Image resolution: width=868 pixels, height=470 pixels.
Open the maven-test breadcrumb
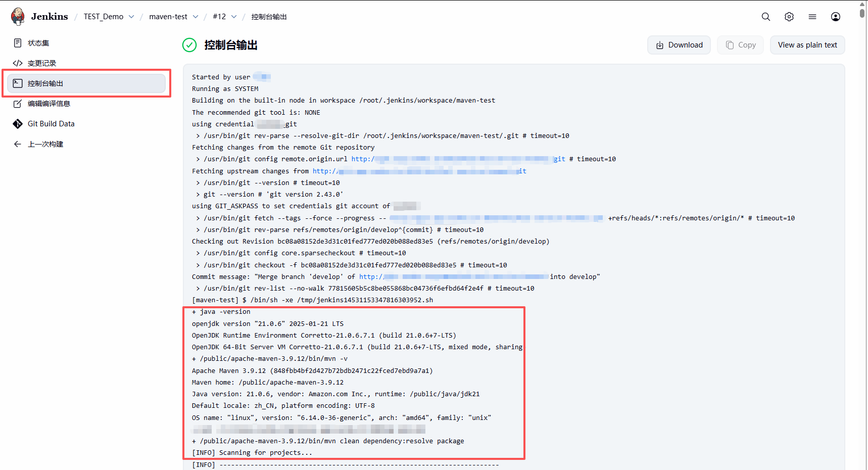point(168,17)
